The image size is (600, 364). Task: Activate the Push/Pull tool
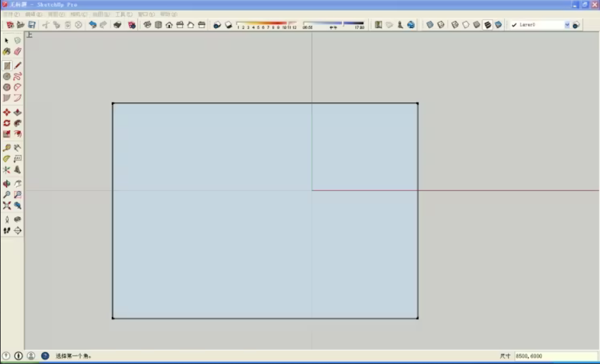point(18,112)
